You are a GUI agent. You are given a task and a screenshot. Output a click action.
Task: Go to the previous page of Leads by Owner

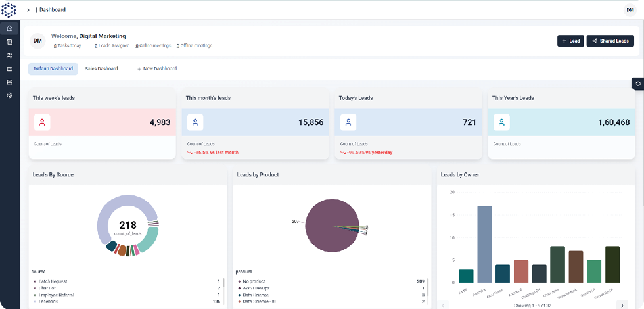pyautogui.click(x=444, y=305)
